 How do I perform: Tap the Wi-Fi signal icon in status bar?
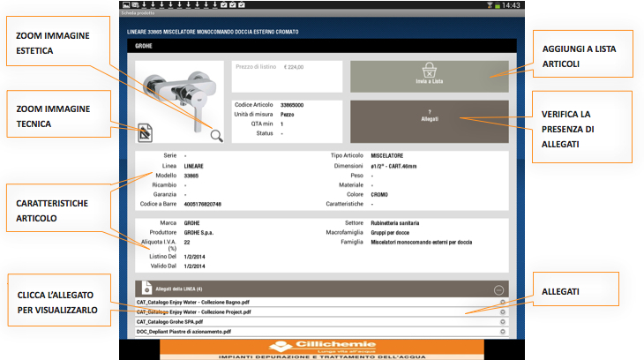(x=490, y=5)
